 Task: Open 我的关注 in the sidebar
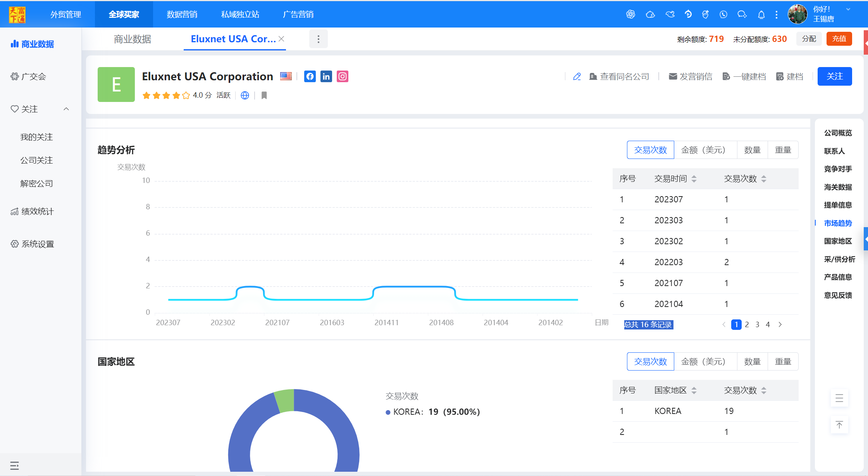(x=36, y=137)
